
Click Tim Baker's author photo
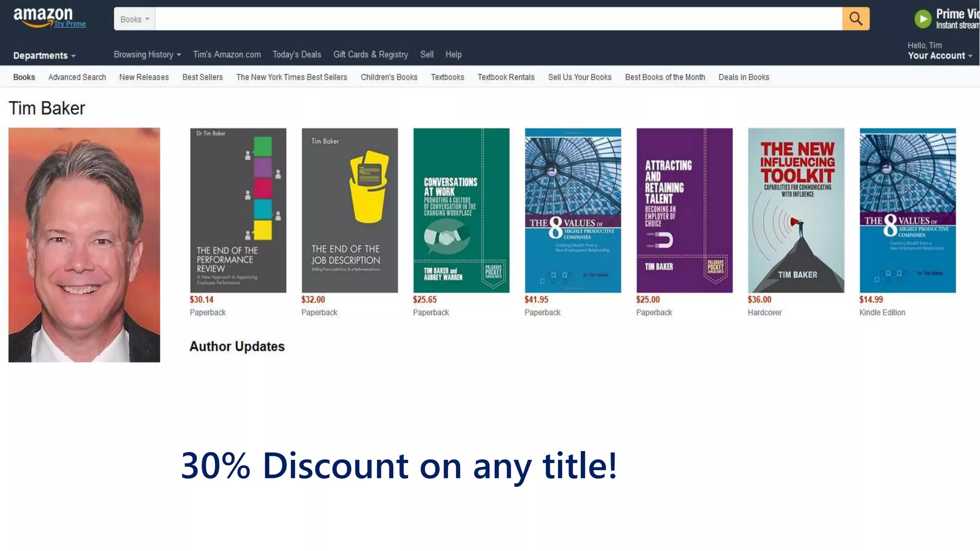[84, 244]
